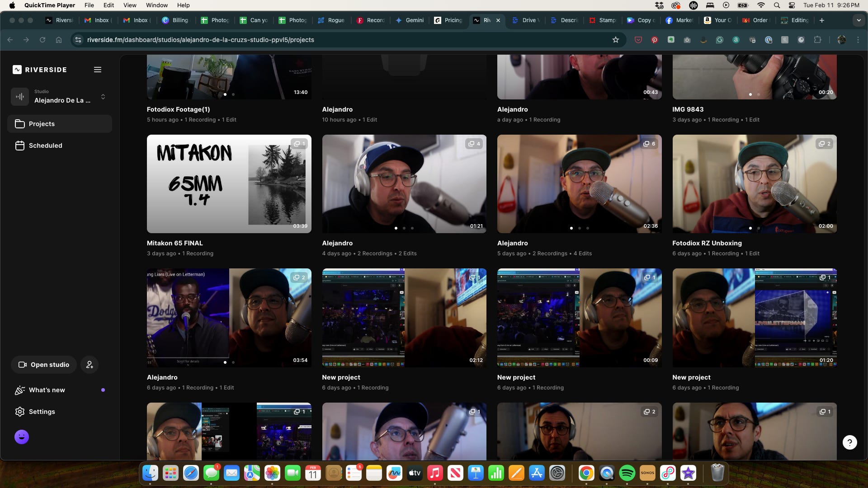Click the invite people icon beside Open studio
This screenshot has width=868, height=488.
[90, 365]
